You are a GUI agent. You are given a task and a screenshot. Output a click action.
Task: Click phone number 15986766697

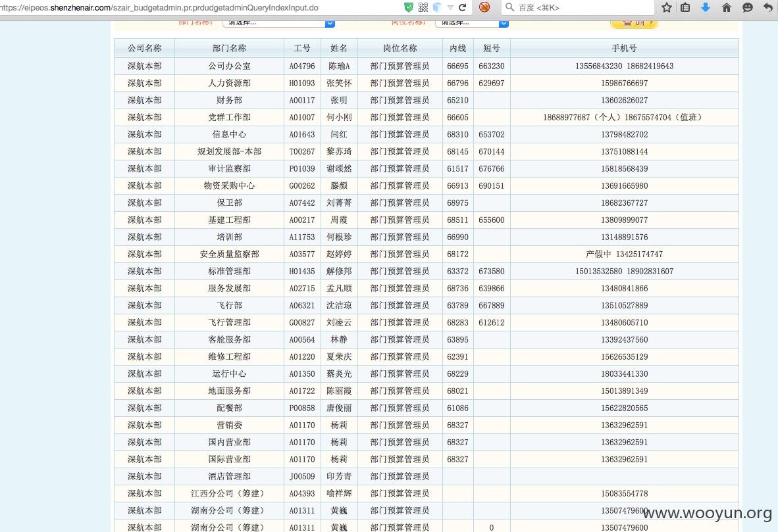point(624,84)
